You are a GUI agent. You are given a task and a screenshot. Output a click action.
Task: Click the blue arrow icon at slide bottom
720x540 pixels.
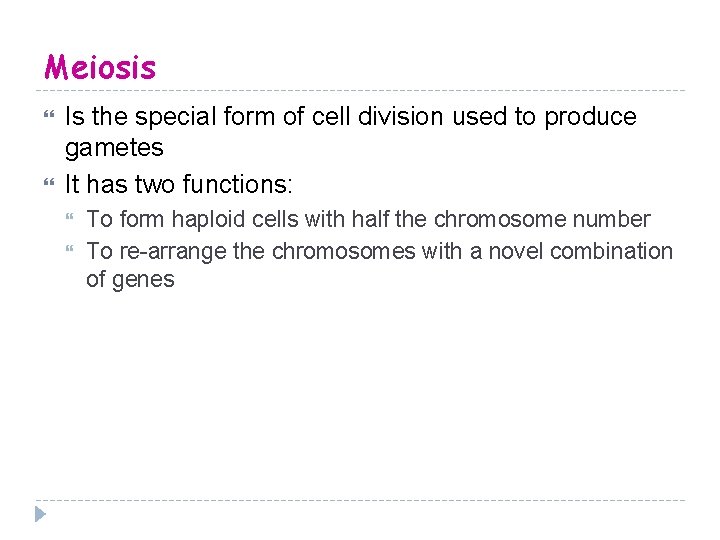coord(40,514)
